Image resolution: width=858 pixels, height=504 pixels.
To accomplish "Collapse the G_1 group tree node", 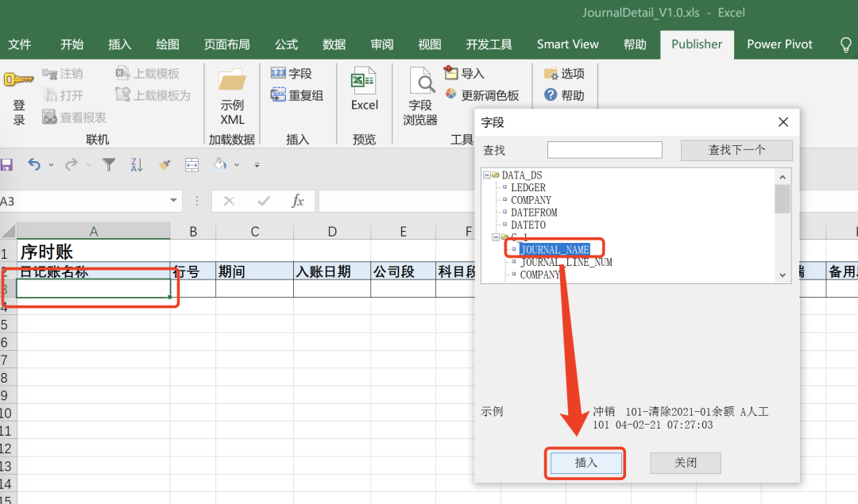I will coord(495,237).
